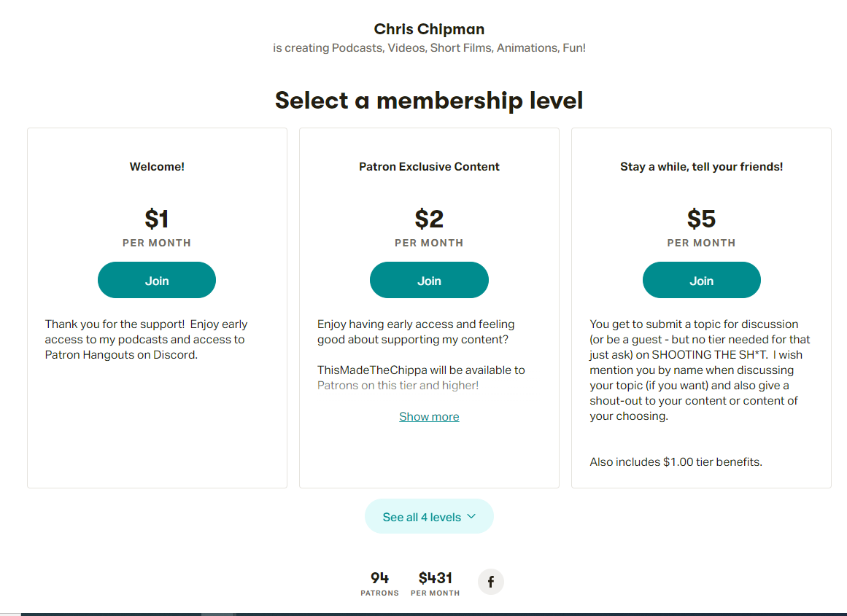Image resolution: width=847 pixels, height=616 pixels.
Task: Click the $431 per month stat
Action: (436, 584)
